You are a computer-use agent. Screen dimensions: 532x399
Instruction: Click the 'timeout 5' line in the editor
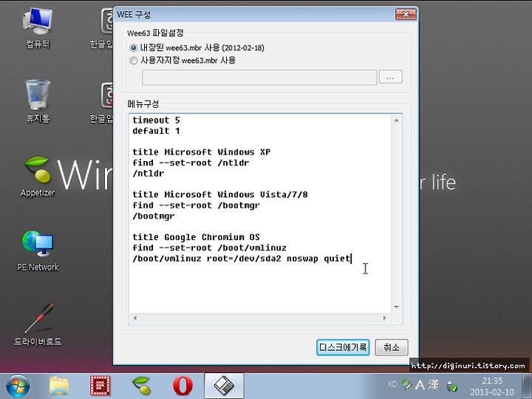coord(156,120)
